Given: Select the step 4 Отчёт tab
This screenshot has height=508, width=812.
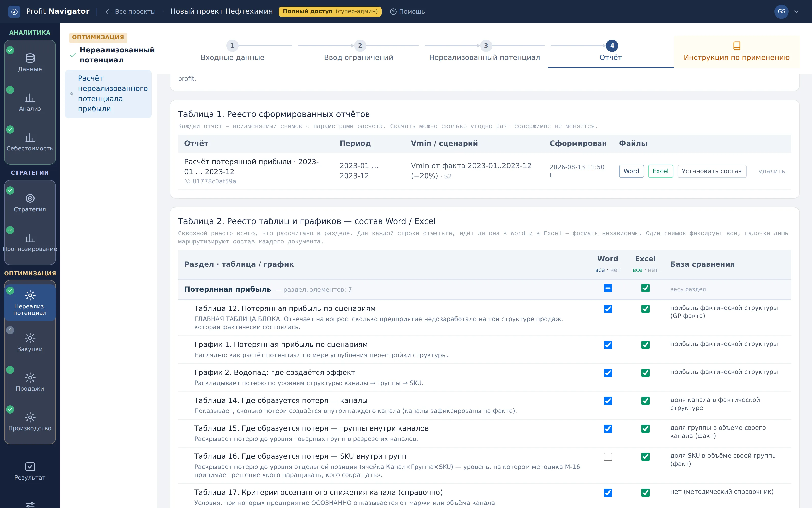Looking at the screenshot, I should pos(610,51).
